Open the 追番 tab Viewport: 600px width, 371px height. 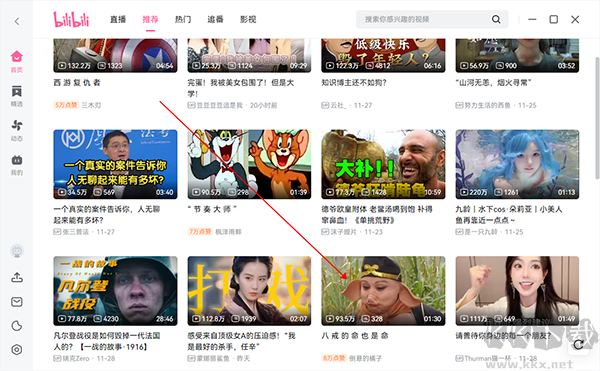click(x=215, y=20)
